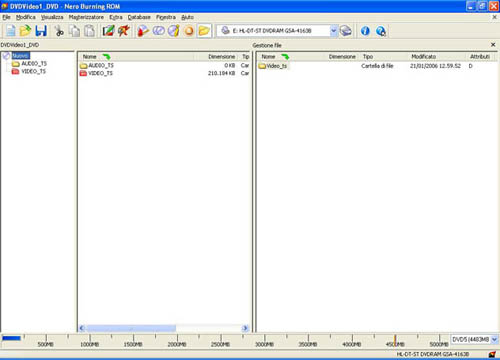The height and width of the screenshot is (360, 500).
Task: Select the VIDEO_TS folder in the tree
Action: pos(33,71)
